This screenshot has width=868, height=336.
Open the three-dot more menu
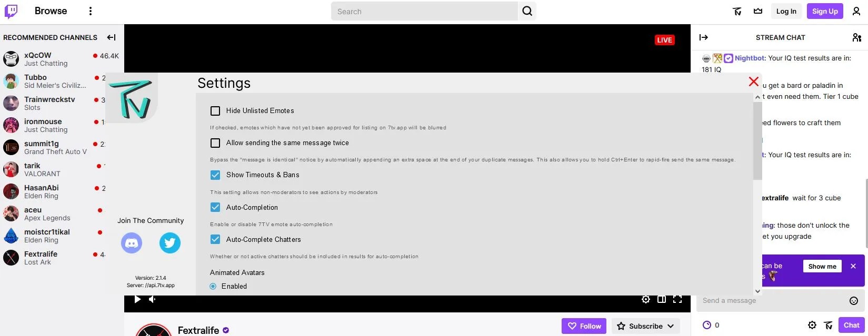[x=91, y=11]
